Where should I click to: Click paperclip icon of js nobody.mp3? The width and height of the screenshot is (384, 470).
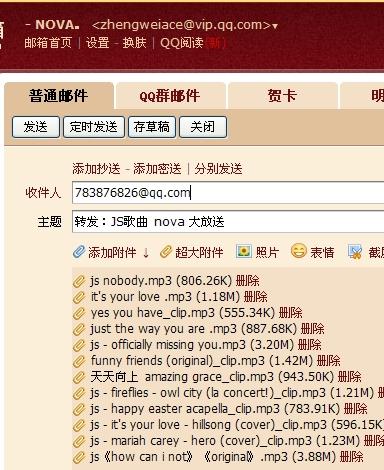[x=79, y=281]
